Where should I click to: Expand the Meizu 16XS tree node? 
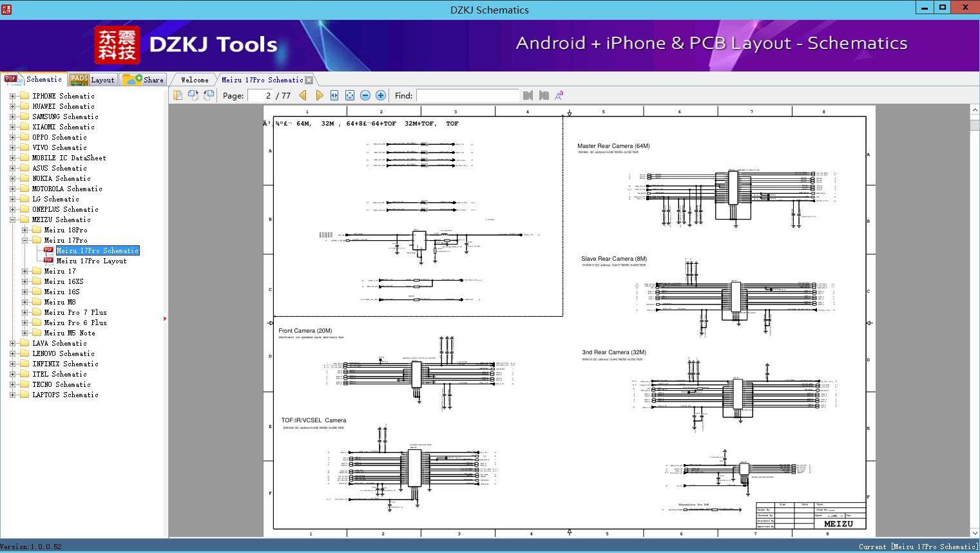coord(24,281)
